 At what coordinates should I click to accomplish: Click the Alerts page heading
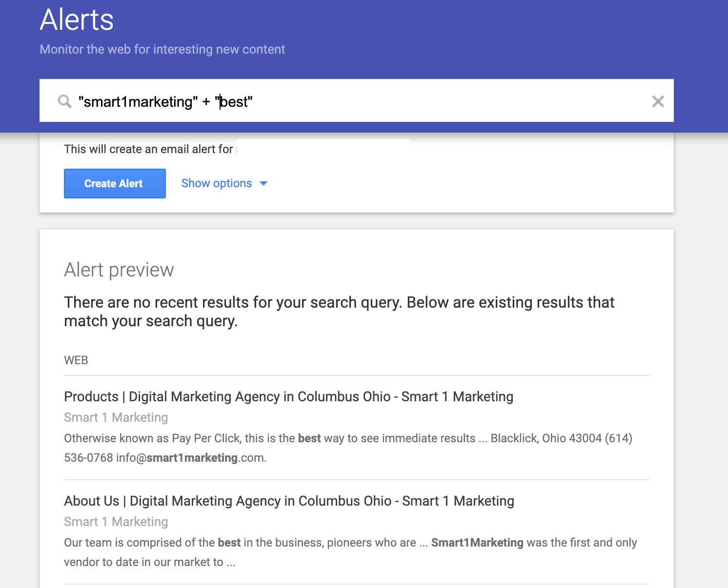pos(77,20)
